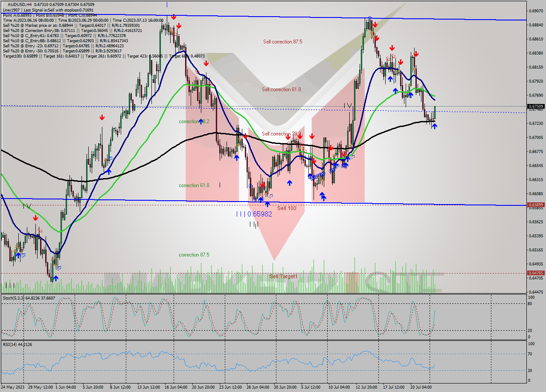The width and height of the screenshot is (546, 392).
Task: Click 0.67690 on the price scale
Action: pos(536,95)
